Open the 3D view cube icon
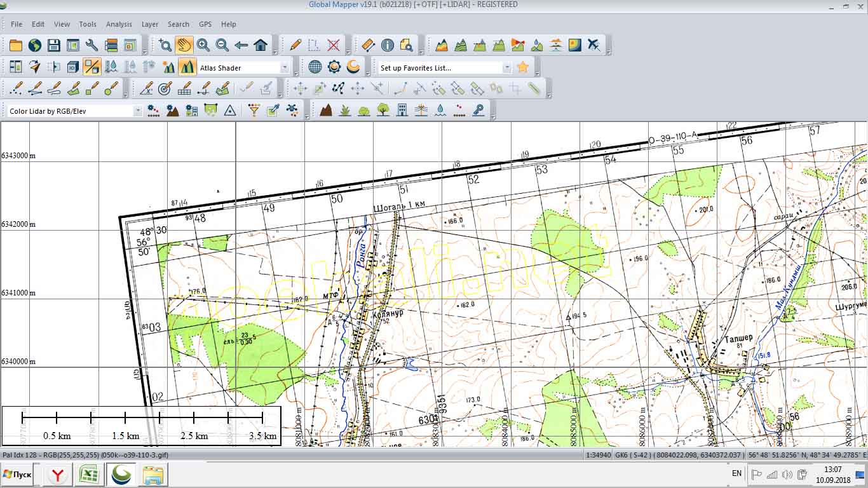Image resolution: width=868 pixels, height=488 pixels. point(72,67)
